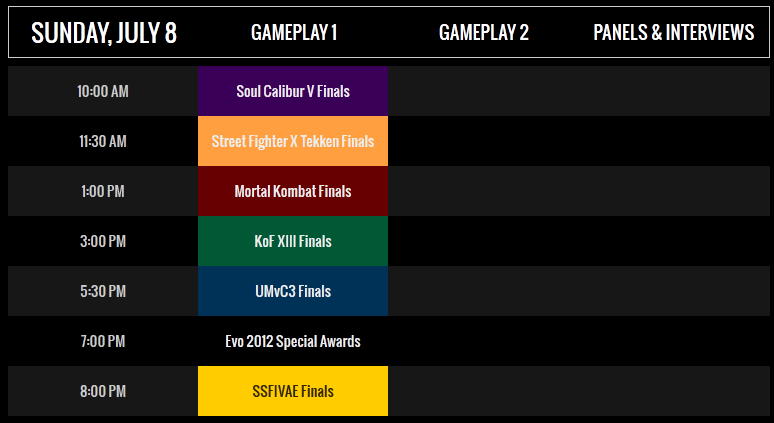Select the 11:30 AM time label
774x423 pixels.
(x=103, y=142)
